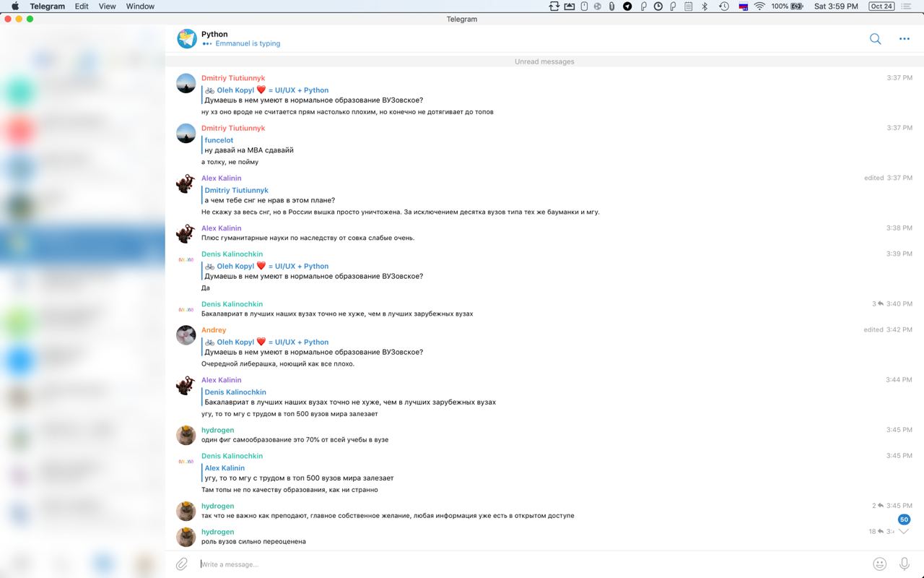Screen dimensions: 924x578
Task: Click the Wi-Fi status icon in menu bar
Action: (759, 6)
